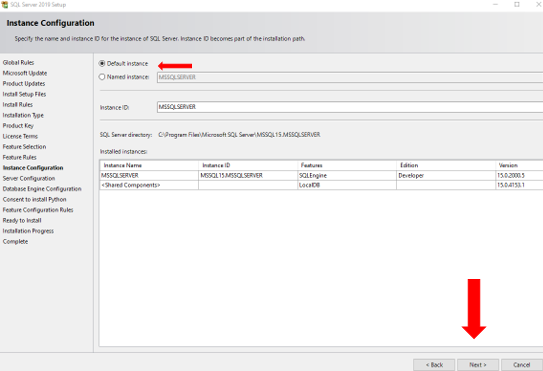543x371 pixels.
Task: Click the Back button
Action: 434,365
